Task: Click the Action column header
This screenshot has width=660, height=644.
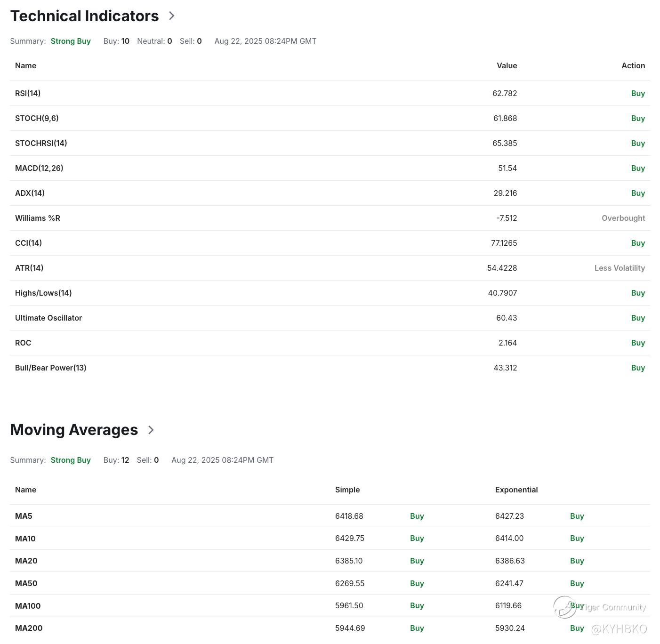Action: click(x=633, y=65)
